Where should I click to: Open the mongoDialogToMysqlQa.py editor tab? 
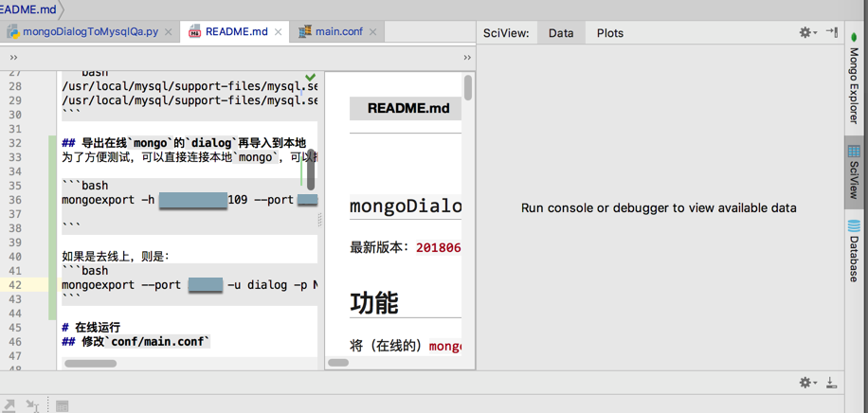[90, 32]
